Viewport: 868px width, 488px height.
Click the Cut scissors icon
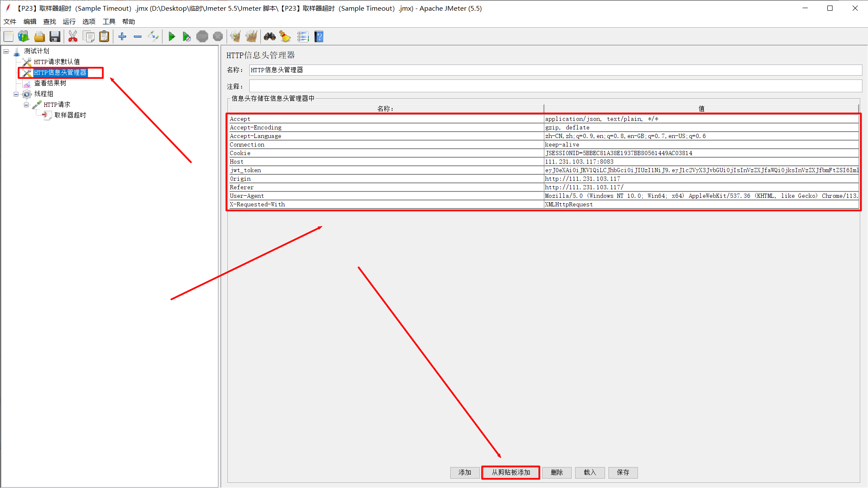[73, 37]
